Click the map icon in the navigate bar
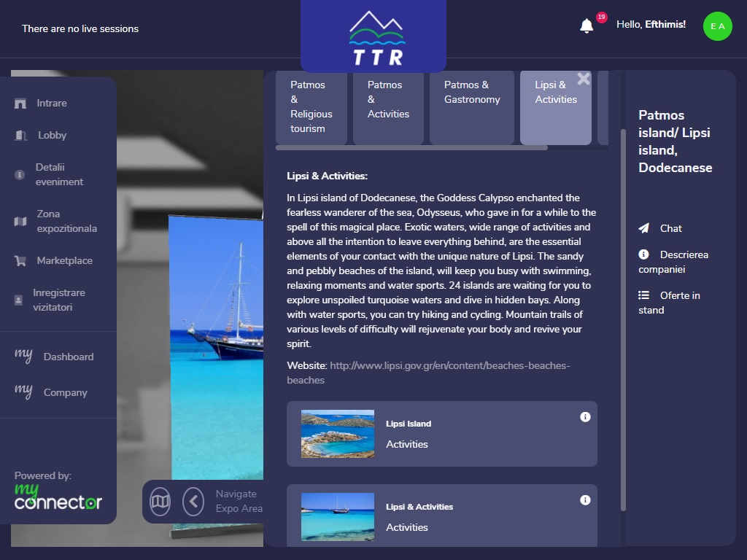The height and width of the screenshot is (560, 747). coord(160,501)
